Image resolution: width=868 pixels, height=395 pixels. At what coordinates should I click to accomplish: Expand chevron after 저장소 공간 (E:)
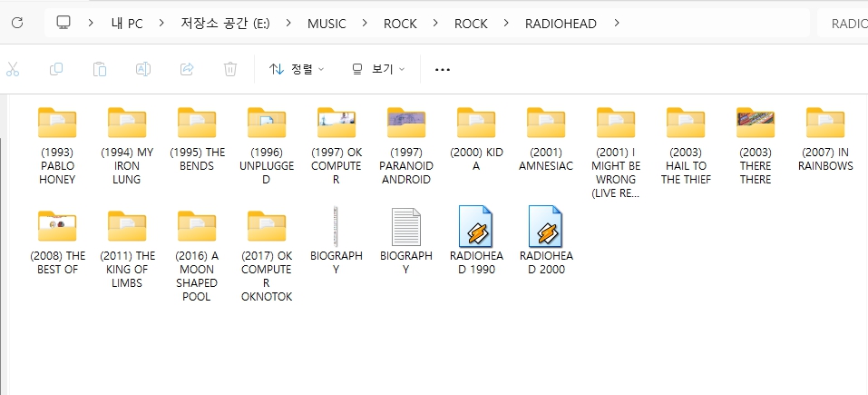288,24
